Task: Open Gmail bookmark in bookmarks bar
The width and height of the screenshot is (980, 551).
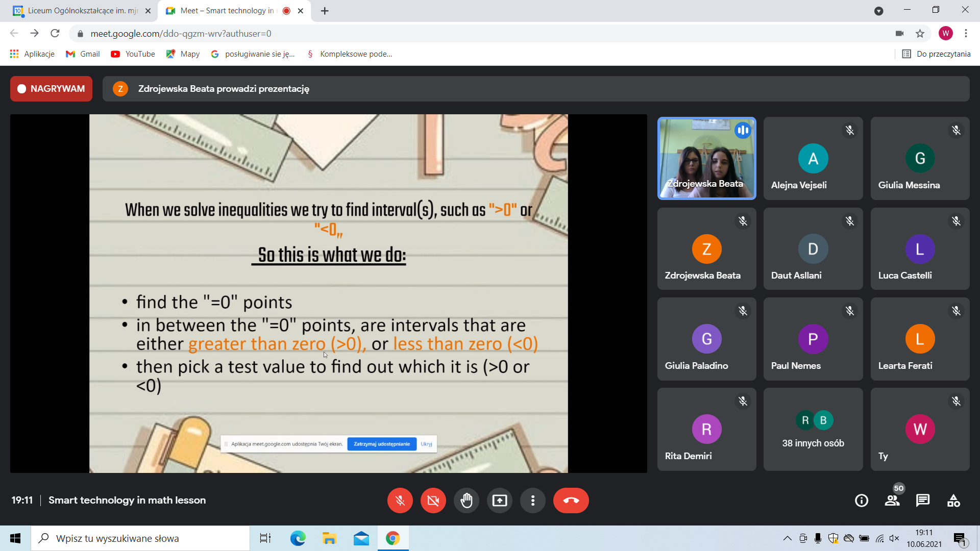Action: (83, 54)
